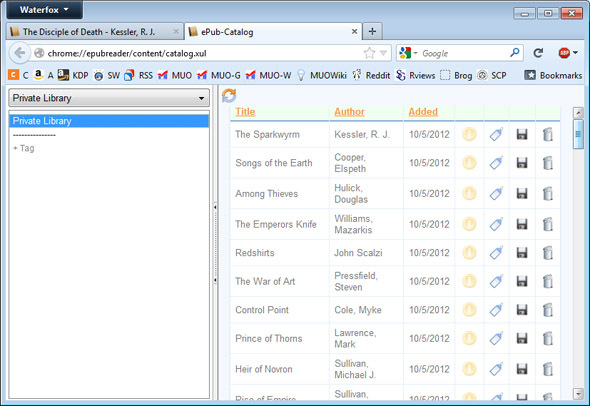Viewport: 590px width, 406px height.
Task: Refresh the catalog with the orange arrows icon
Action: coord(229,96)
